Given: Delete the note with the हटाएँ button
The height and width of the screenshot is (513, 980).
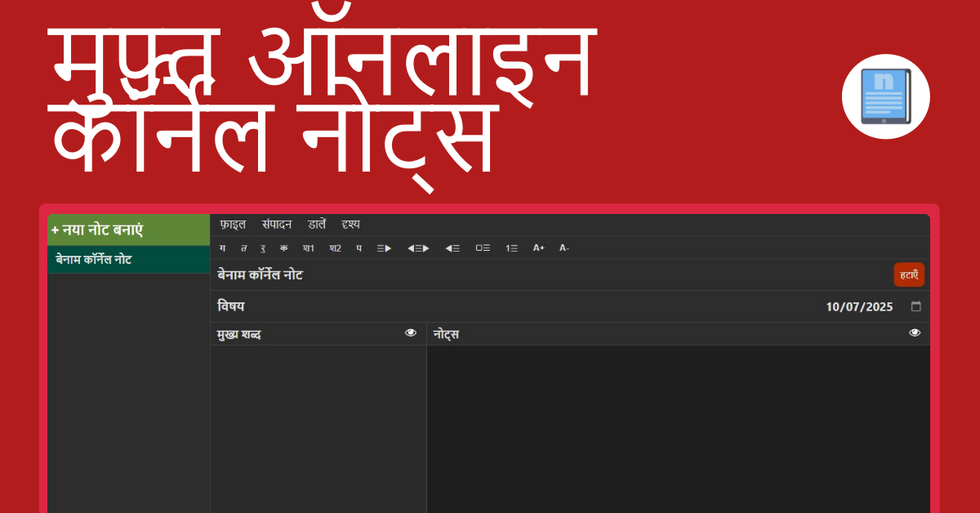Looking at the screenshot, I should (x=909, y=275).
